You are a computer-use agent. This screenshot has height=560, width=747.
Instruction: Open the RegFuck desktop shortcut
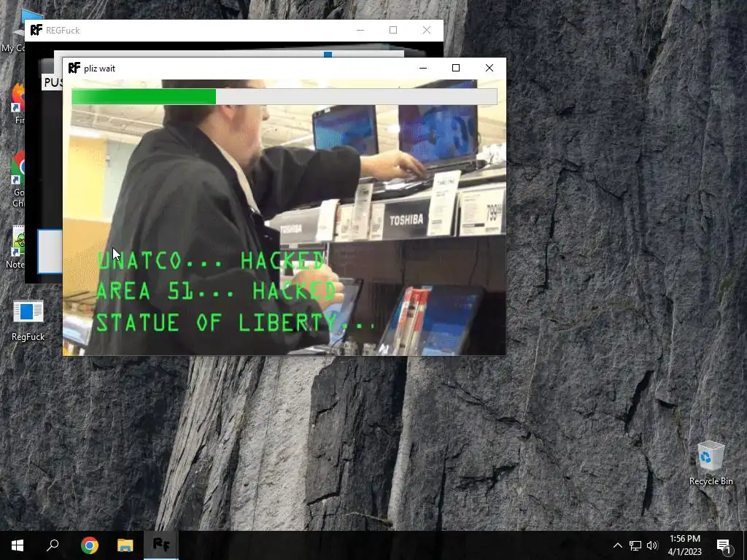pos(28,320)
